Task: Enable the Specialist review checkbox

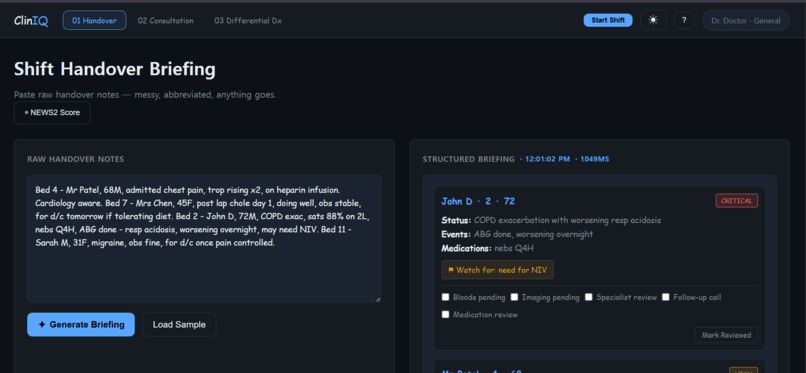Action: tap(589, 297)
